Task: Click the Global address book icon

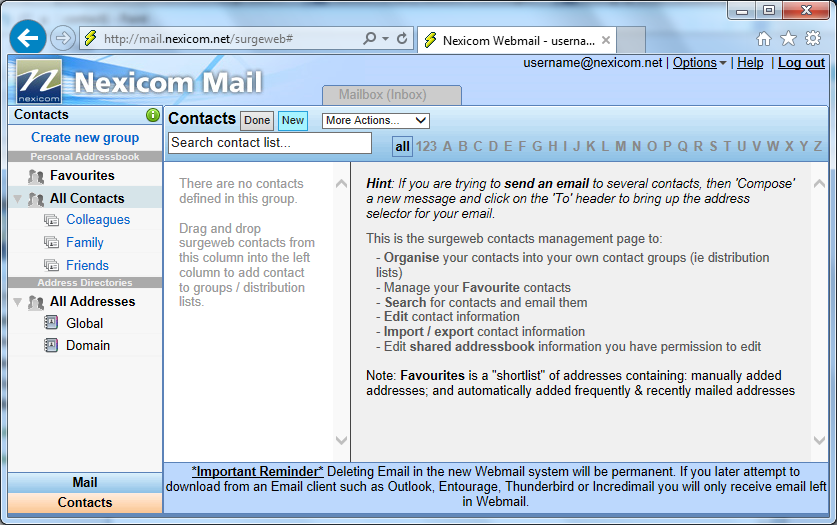Action: [51, 323]
